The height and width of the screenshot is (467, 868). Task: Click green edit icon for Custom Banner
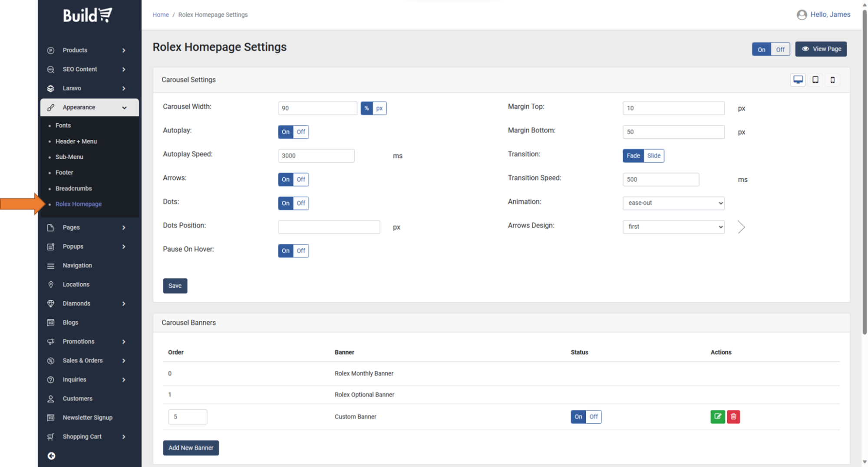point(717,417)
